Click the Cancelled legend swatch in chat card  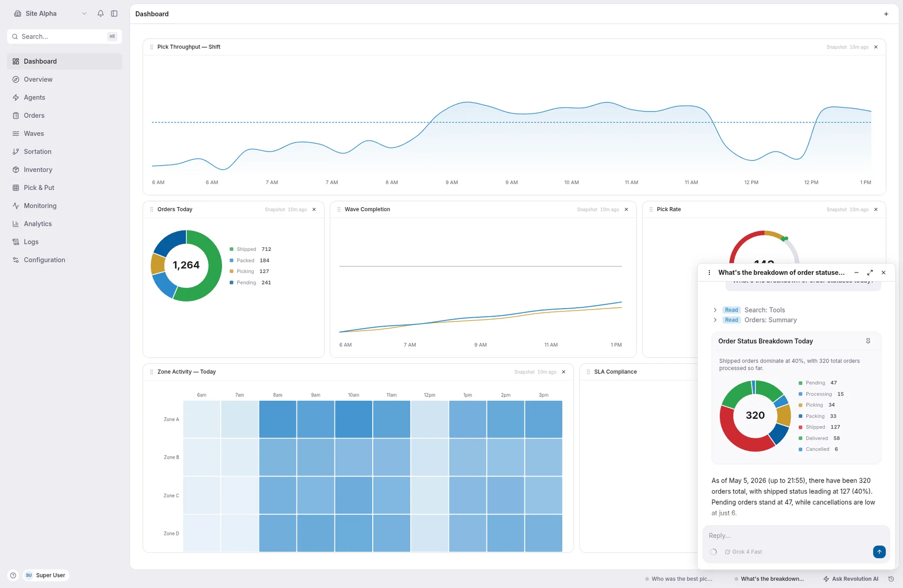[x=800, y=450]
